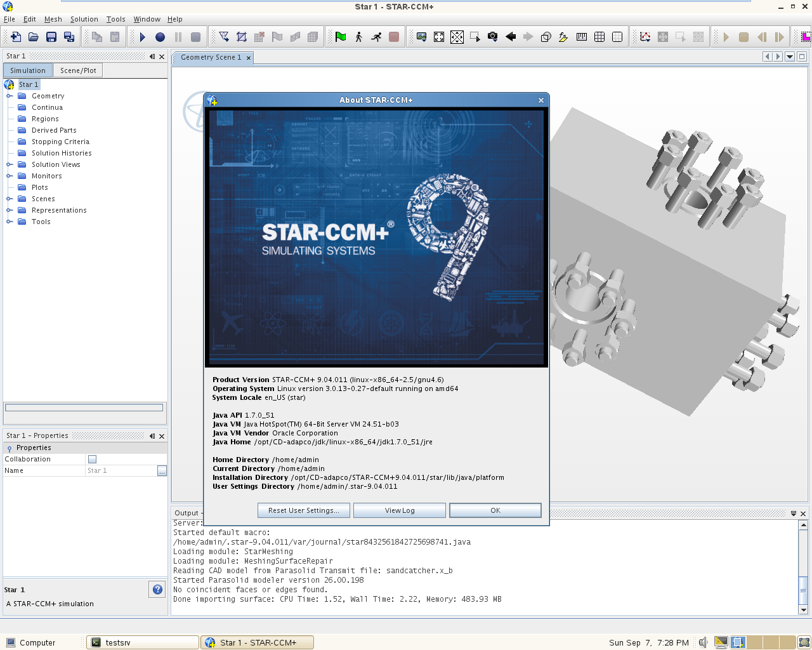Screen dimensions: 812x650
Task: Click the Save All toolbar icon
Action: pyautogui.click(x=69, y=37)
